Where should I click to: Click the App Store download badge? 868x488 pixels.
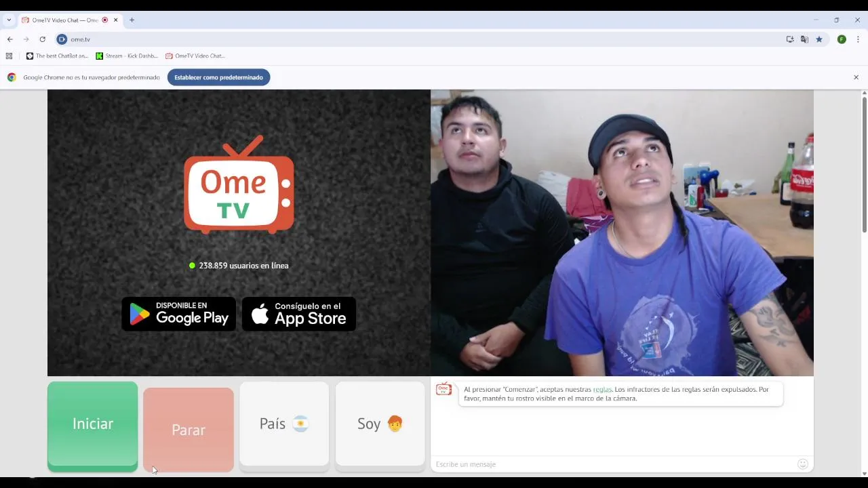click(x=299, y=314)
